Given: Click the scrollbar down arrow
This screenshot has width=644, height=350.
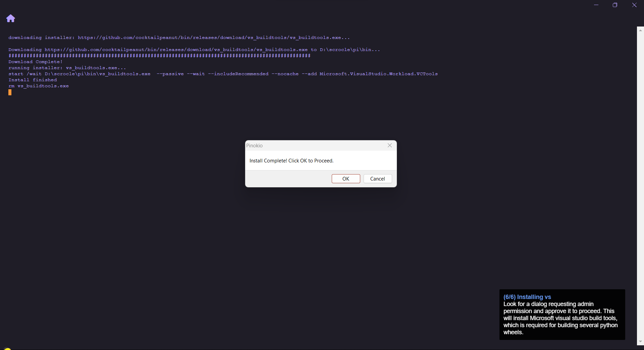Looking at the screenshot, I should coord(640,341).
